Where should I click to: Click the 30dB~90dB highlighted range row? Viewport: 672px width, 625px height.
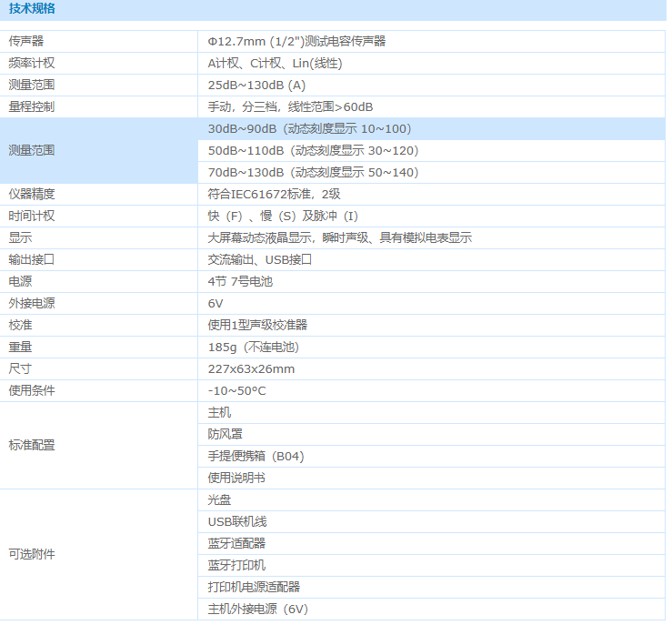coord(309,128)
